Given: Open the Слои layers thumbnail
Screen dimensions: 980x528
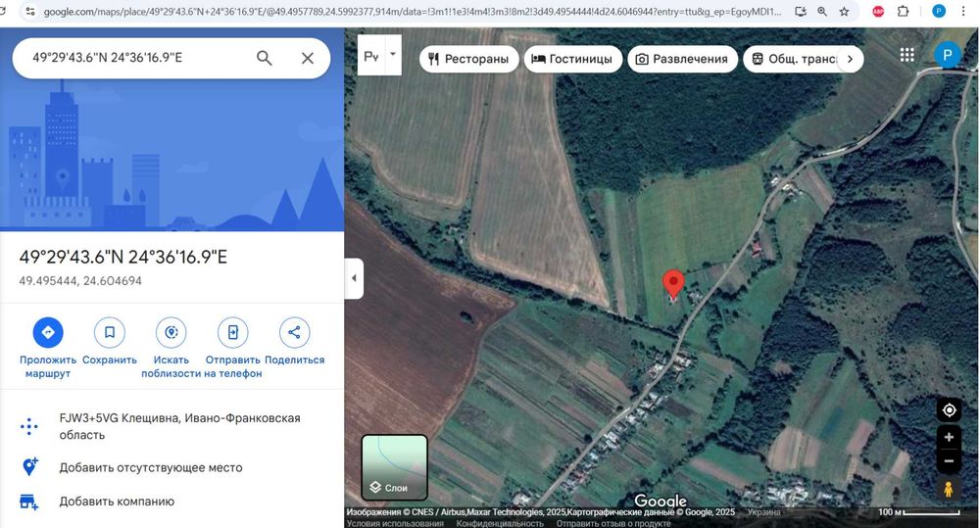Looking at the screenshot, I should point(394,467).
